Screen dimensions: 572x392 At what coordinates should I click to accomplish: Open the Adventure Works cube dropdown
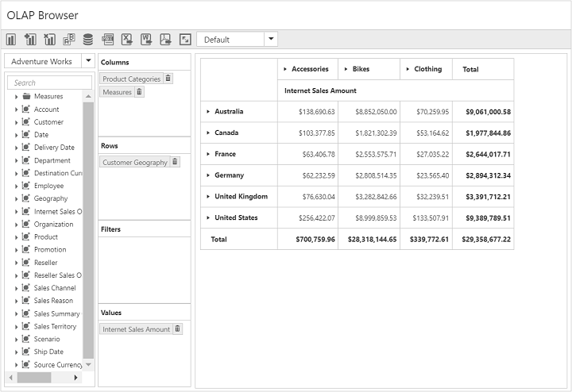point(87,61)
